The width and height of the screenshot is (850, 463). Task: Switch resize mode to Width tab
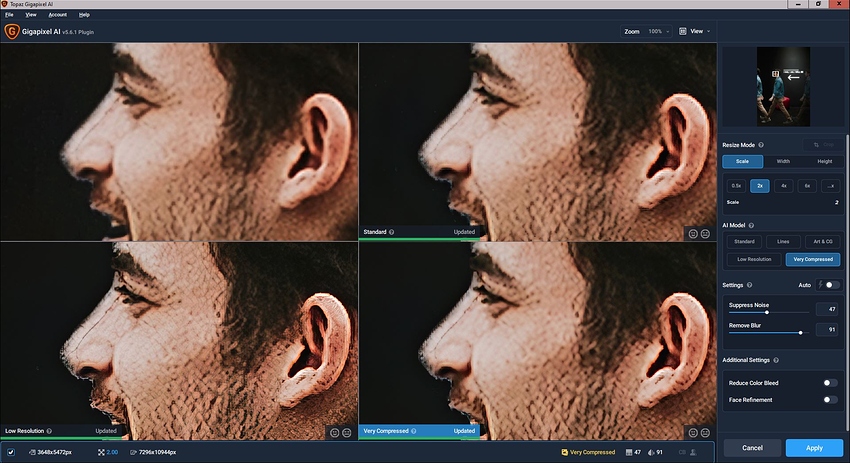783,161
